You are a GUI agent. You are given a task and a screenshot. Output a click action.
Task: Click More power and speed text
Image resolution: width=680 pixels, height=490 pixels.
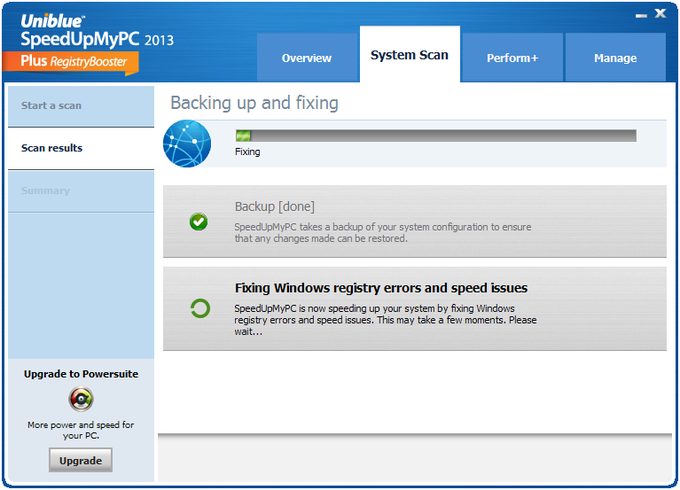81,430
